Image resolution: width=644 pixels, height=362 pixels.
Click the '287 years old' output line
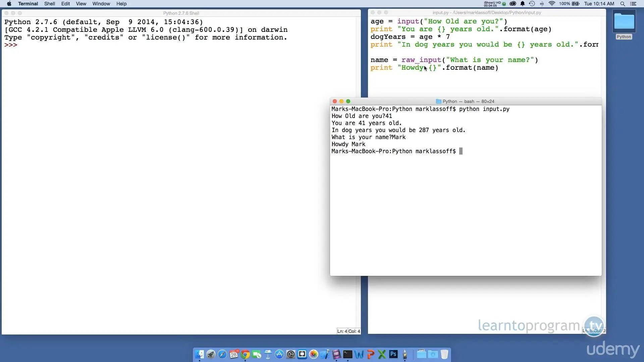[x=398, y=130]
